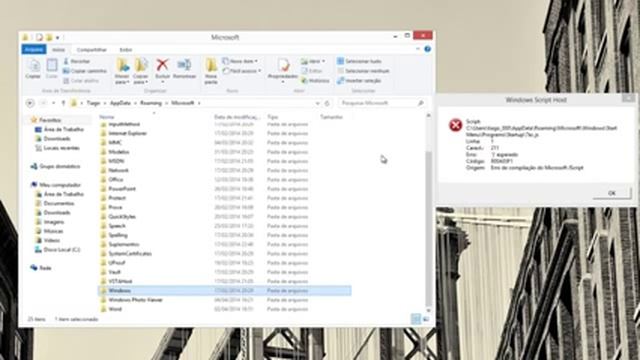Screen dimensions: 640x360
Task: Click the Up one level arrow
Action: point(63,103)
